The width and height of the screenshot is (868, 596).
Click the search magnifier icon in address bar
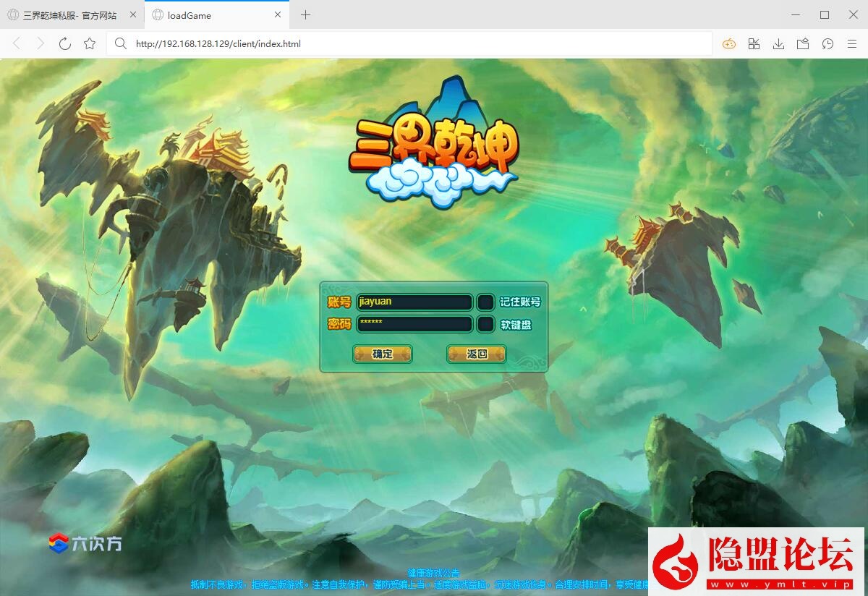pyautogui.click(x=121, y=44)
